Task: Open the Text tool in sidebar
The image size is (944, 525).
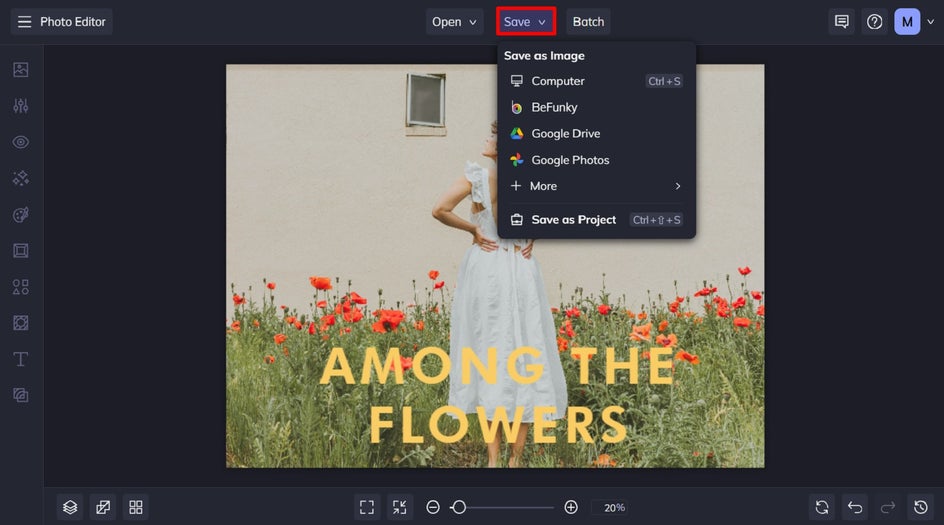Action: coord(21,359)
